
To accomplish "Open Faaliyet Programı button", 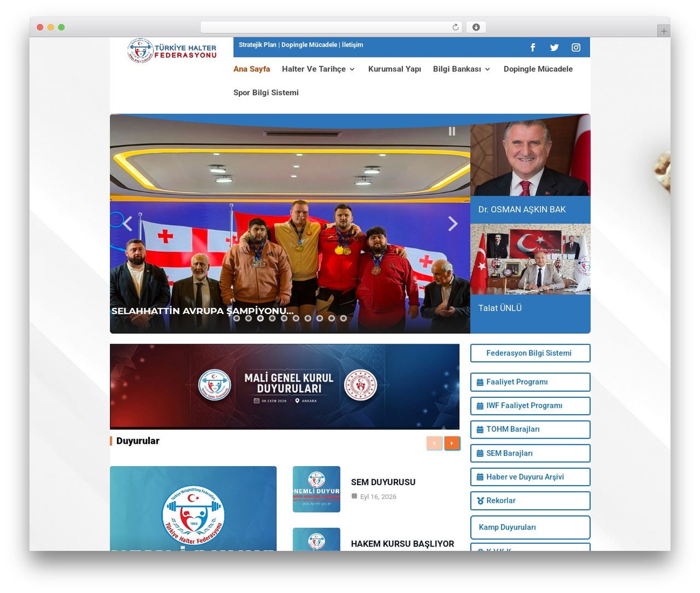I will pyautogui.click(x=530, y=382).
